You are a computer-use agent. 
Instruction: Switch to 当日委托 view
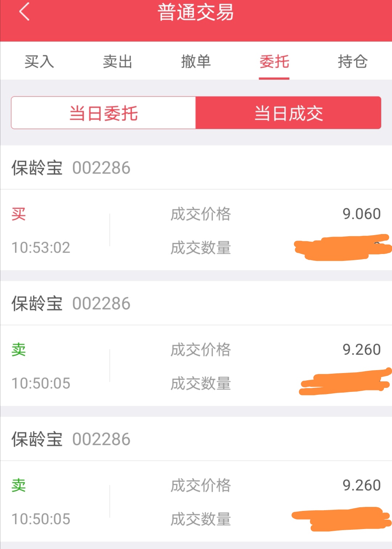click(104, 113)
